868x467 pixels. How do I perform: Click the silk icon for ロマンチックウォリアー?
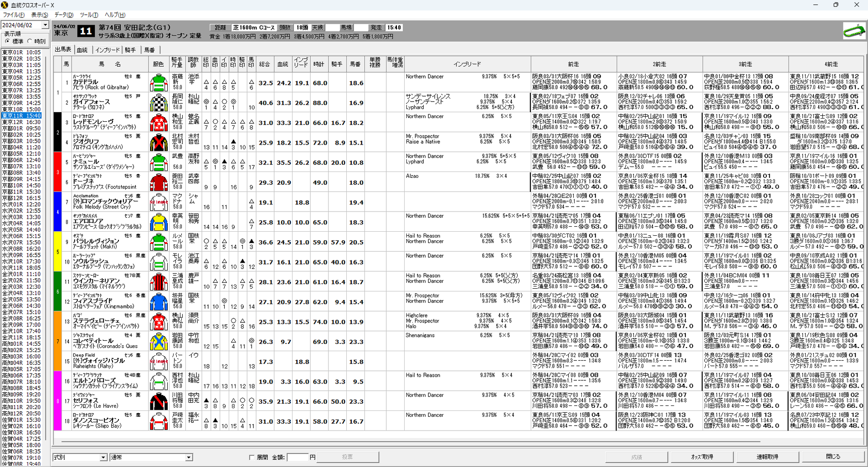[x=159, y=202]
